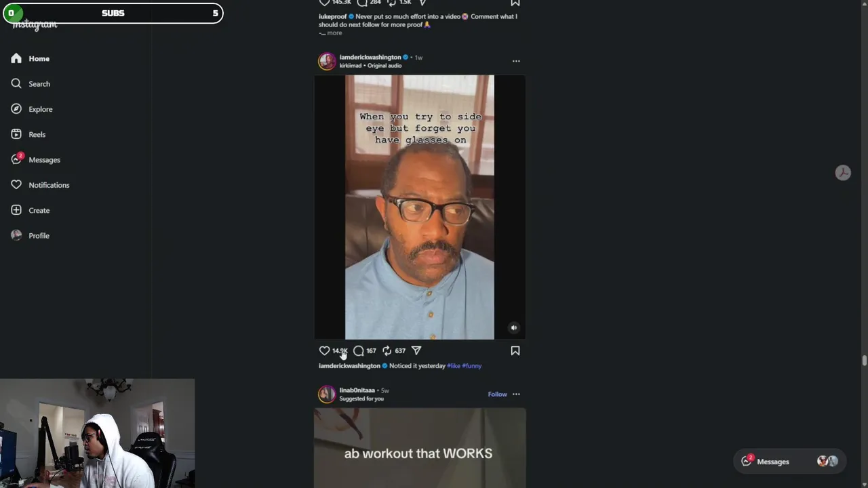The height and width of the screenshot is (488, 868).
Task: Expand the lukeproof caption with more
Action: click(x=334, y=33)
